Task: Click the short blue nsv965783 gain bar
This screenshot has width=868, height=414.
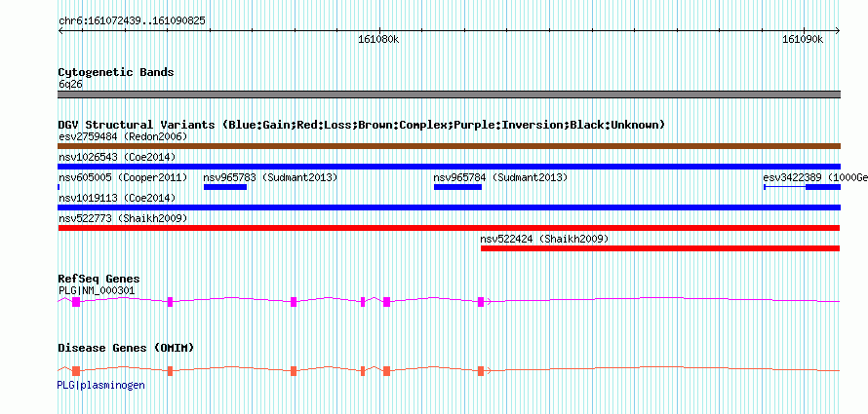Action: 224,187
